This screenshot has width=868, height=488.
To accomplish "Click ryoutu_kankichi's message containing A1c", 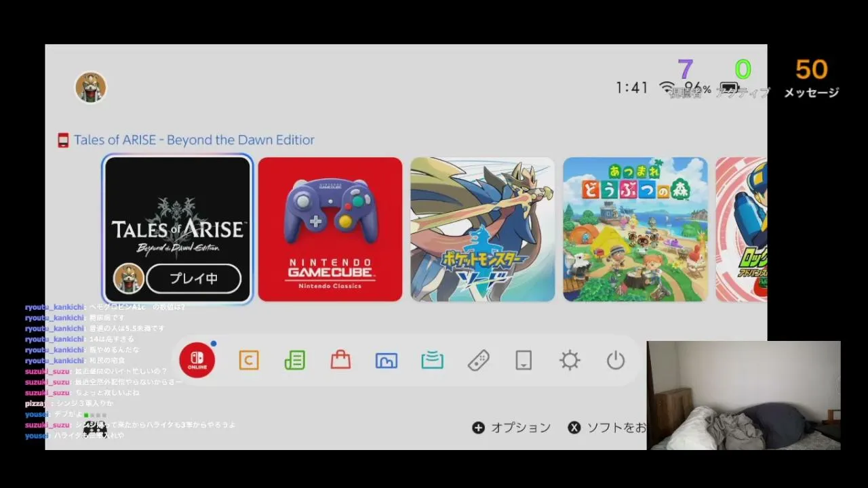I will point(105,307).
